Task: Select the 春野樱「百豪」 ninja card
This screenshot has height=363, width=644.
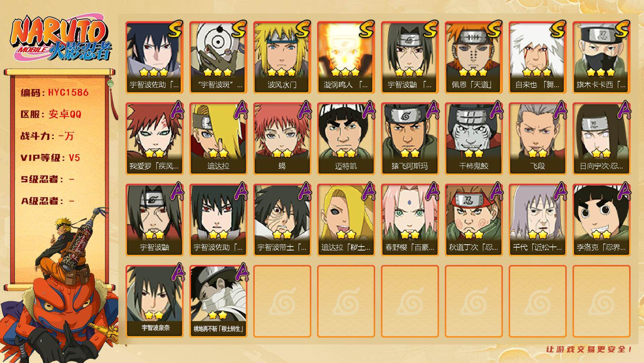Action: coord(410,220)
